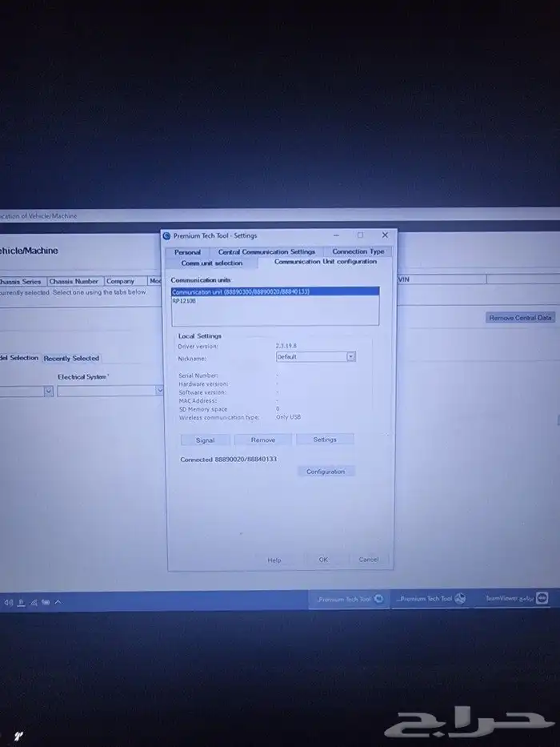560x747 pixels.
Task: Switch to Model Selection tab in main window
Action: point(19,358)
